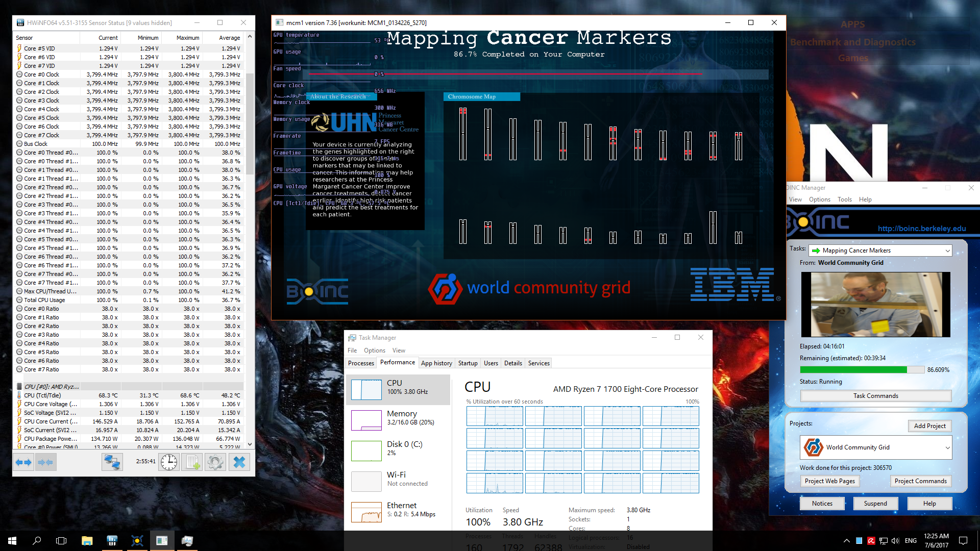
Task: Switch to Task Manager taskbar icon
Action: (x=187, y=540)
